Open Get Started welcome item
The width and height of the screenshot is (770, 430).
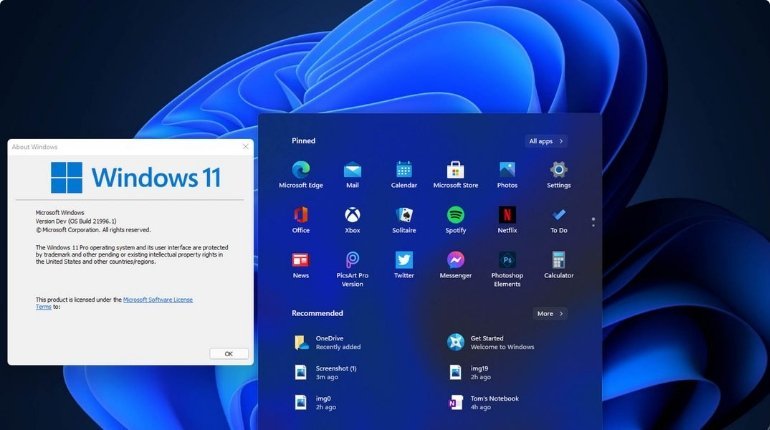(x=490, y=342)
